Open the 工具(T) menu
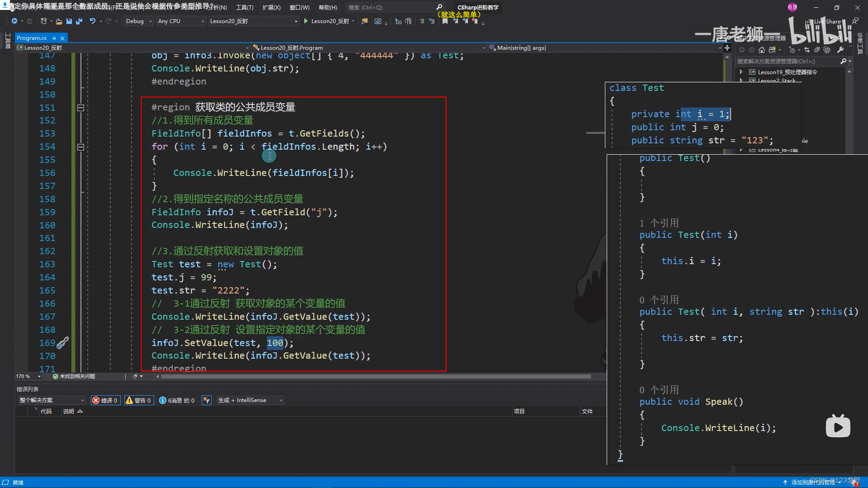 245,8
